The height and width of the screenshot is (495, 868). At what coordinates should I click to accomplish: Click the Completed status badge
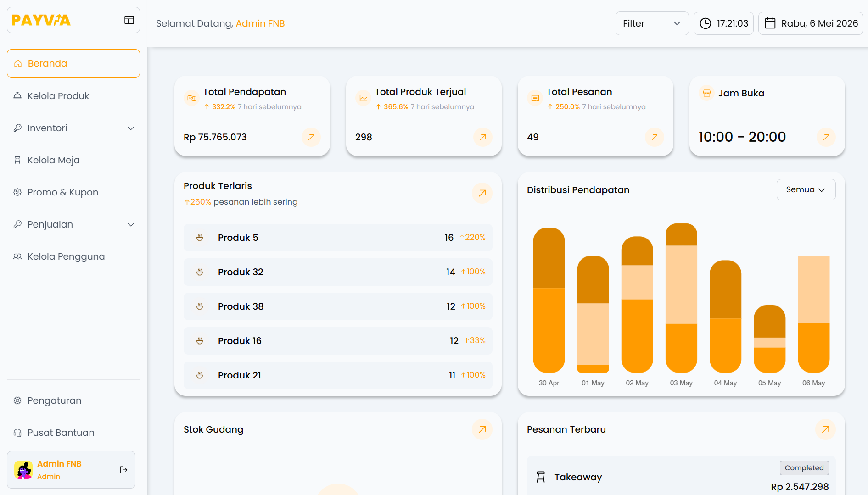tap(804, 468)
